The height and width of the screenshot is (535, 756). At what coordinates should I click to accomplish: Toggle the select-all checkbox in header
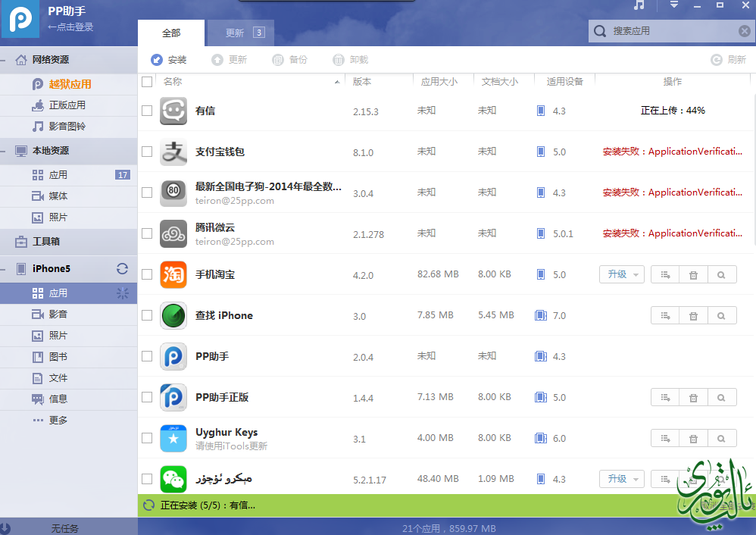pos(147,82)
